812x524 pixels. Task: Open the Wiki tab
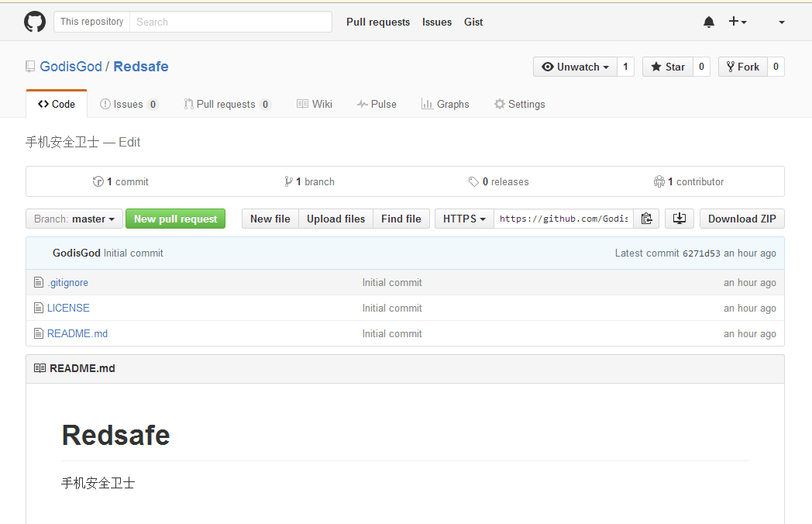click(x=315, y=104)
